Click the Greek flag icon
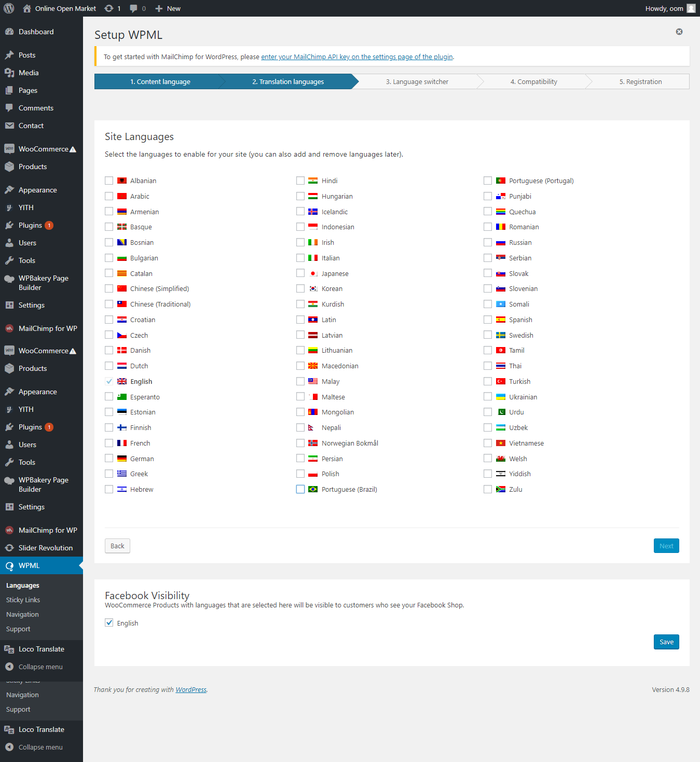The width and height of the screenshot is (700, 762). (122, 474)
